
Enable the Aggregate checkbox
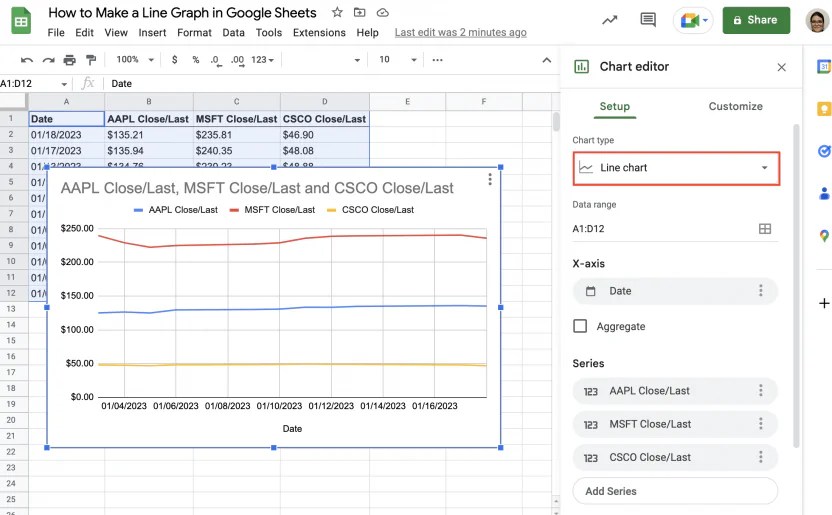pos(580,326)
